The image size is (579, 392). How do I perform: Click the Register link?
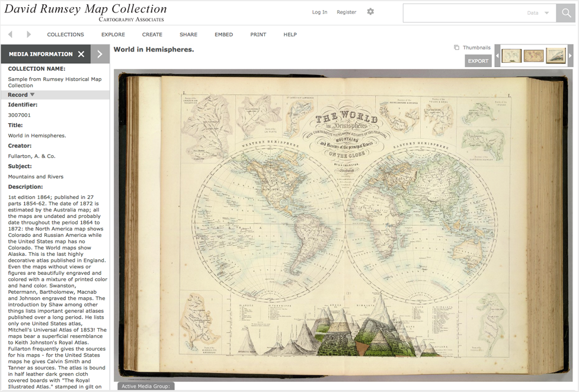[346, 12]
